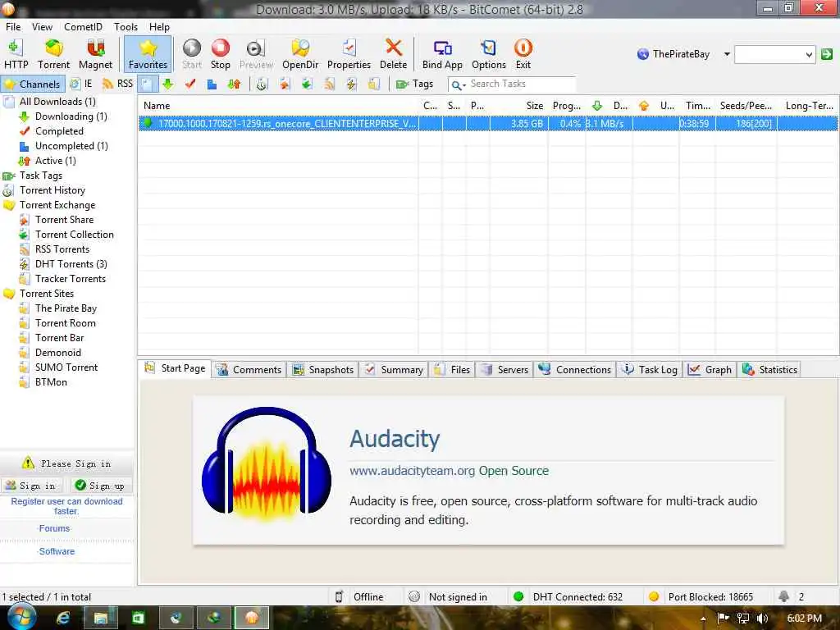Select the CLIENTENTERPRISE torrent row
Screen dimensions: 840x630
tap(487, 124)
